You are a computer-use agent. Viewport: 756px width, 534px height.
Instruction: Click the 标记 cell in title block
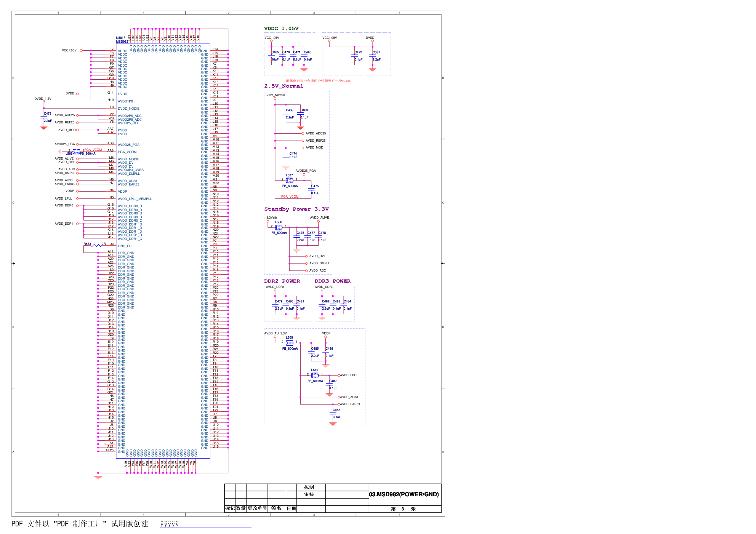230,508
